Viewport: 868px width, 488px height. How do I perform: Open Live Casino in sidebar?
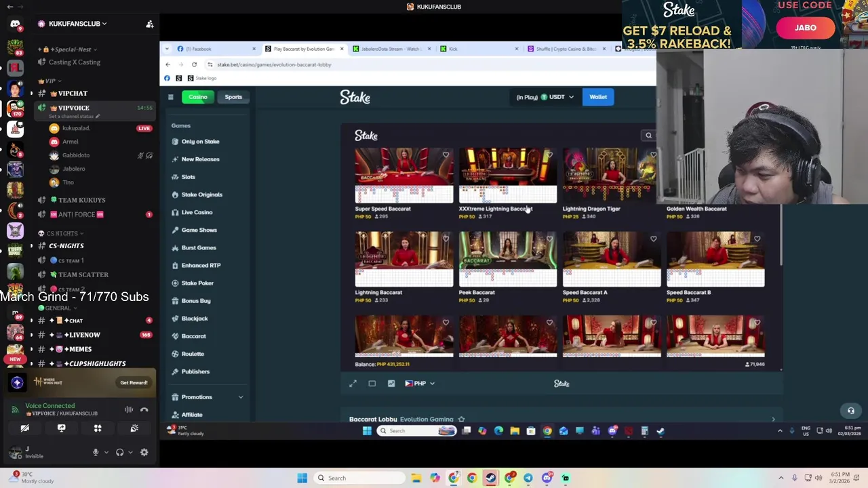pos(197,212)
